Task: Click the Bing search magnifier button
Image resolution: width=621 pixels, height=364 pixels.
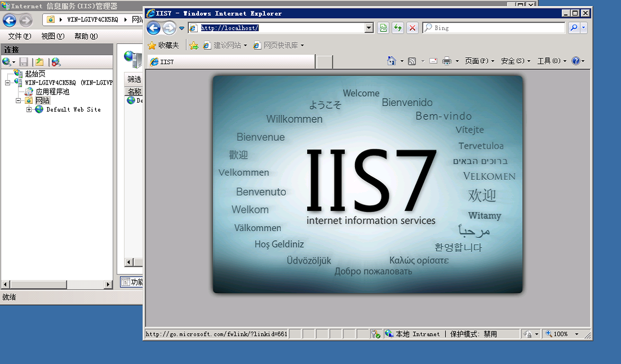Action: (574, 28)
